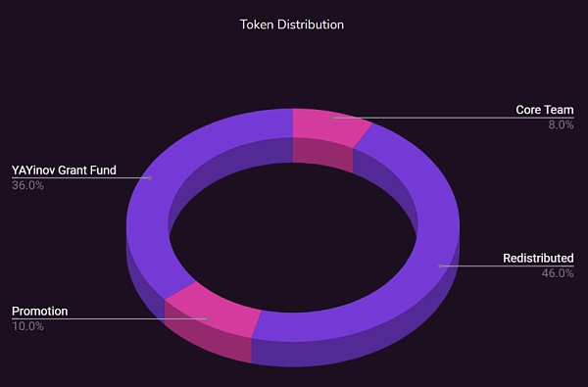The image size is (588, 387).
Task: Click the 10.0% value under Promotion
Action: pyautogui.click(x=27, y=326)
